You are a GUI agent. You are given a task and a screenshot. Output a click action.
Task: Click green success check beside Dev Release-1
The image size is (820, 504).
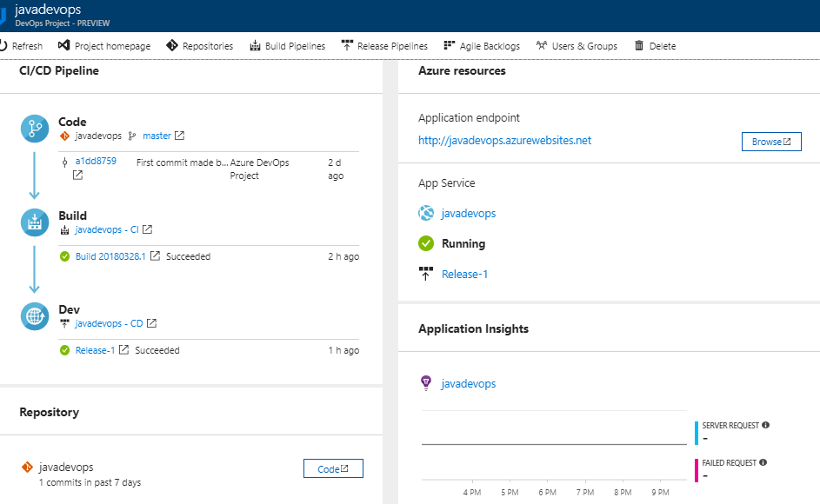coord(65,350)
